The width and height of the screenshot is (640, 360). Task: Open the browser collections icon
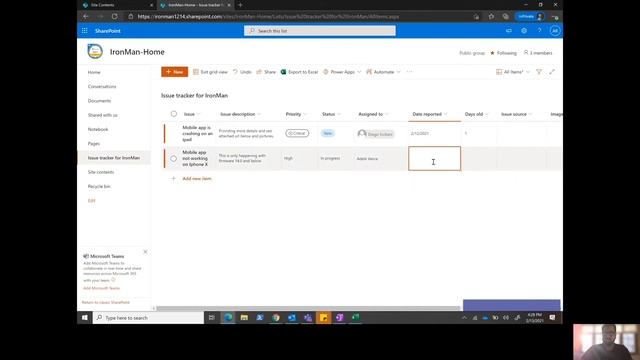coord(506,16)
